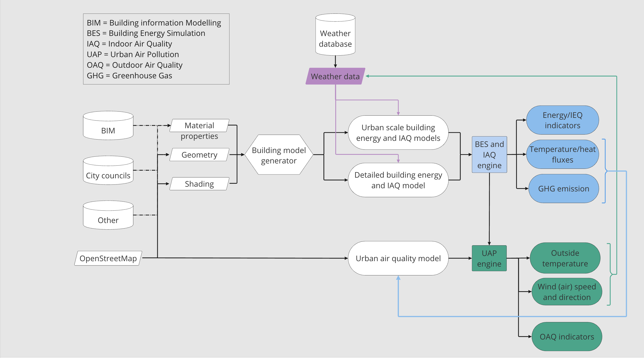Click the Material properties shape

(x=199, y=126)
